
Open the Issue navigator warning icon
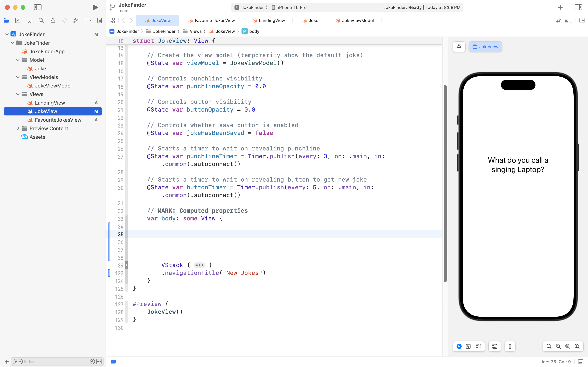pyautogui.click(x=53, y=20)
